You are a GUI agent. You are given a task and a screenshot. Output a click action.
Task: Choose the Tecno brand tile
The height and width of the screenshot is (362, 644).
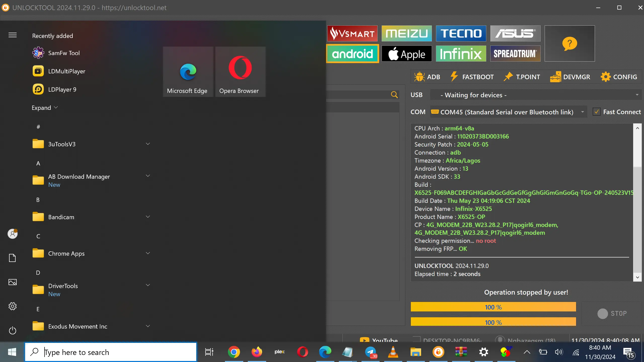pos(461,33)
